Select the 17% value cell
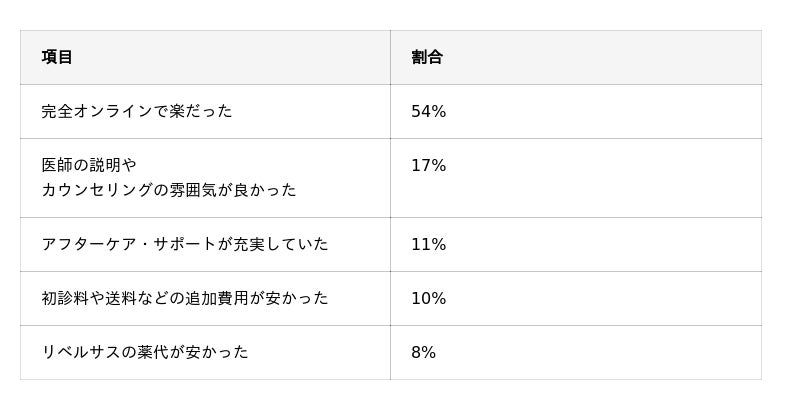The width and height of the screenshot is (800, 410). point(428,166)
